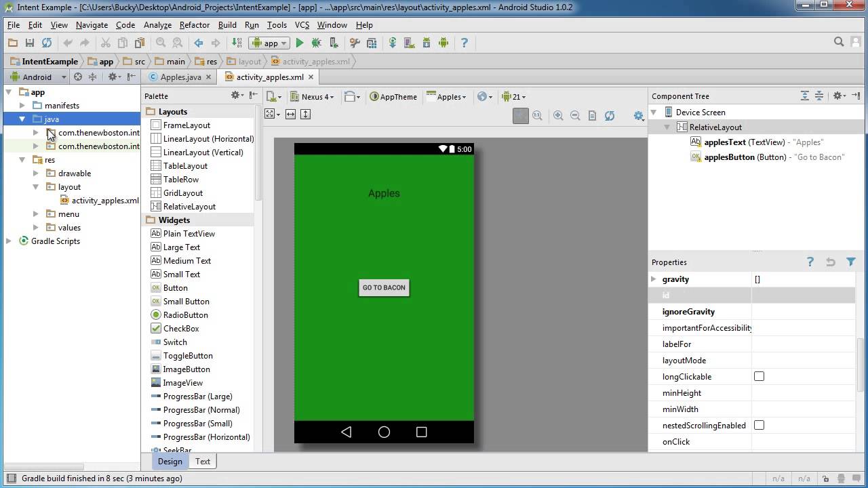Expand the manifests folder
The height and width of the screenshot is (488, 868).
[x=22, y=106]
